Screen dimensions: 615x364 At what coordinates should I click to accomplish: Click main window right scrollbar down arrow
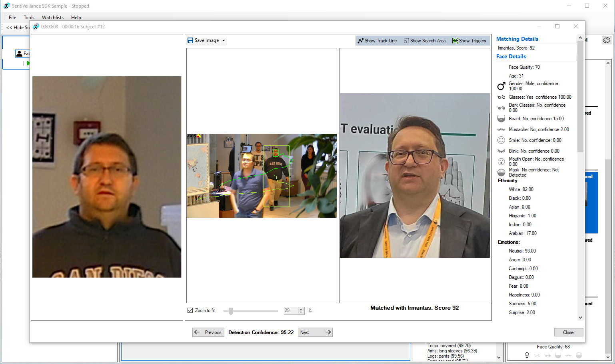click(x=608, y=357)
